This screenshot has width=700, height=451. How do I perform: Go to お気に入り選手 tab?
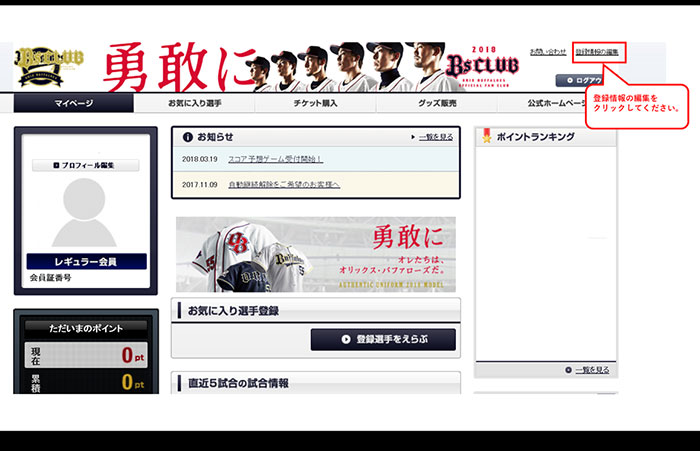[194, 103]
